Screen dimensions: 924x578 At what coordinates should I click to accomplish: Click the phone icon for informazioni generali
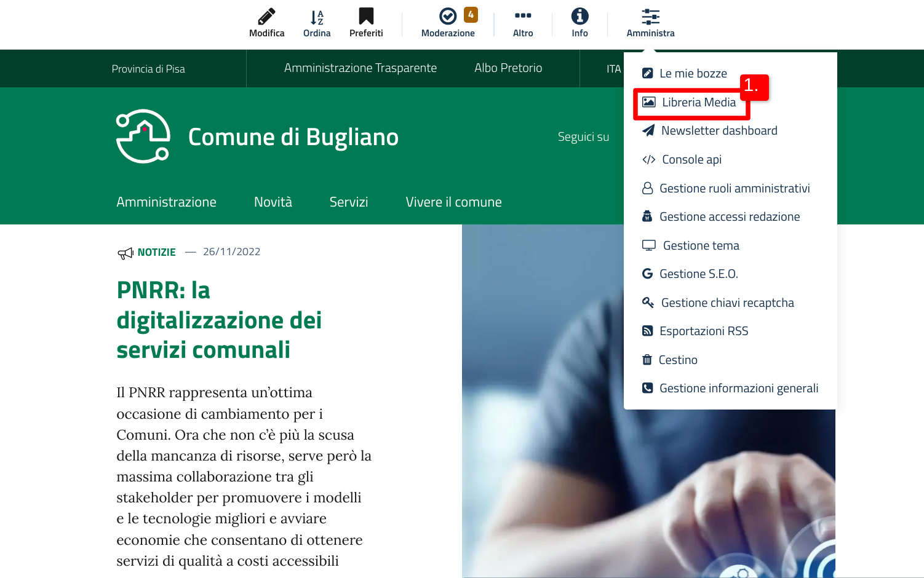click(x=647, y=388)
